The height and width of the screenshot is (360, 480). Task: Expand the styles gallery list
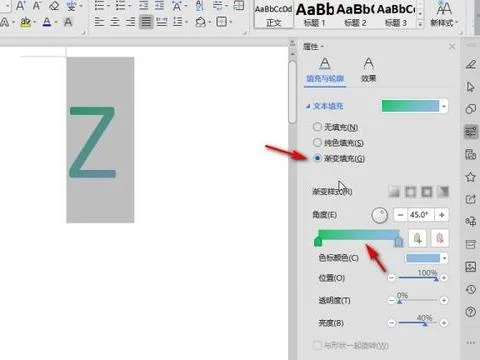[421, 24]
